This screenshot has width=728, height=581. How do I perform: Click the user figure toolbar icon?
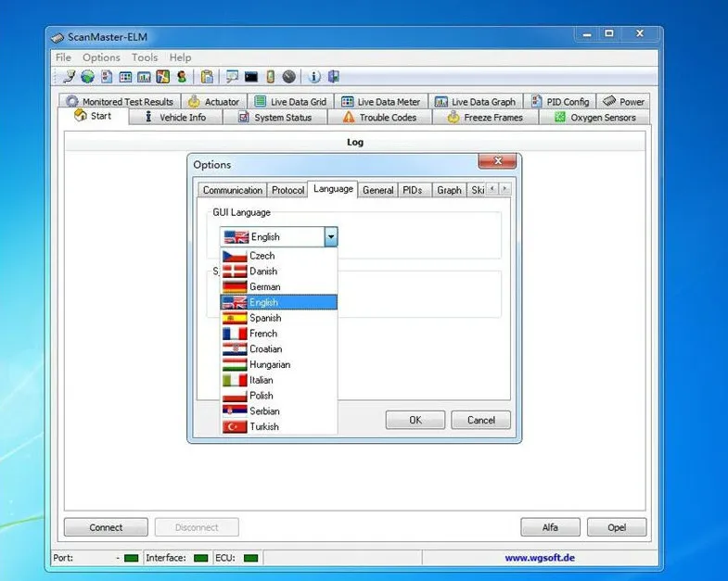coord(182,77)
